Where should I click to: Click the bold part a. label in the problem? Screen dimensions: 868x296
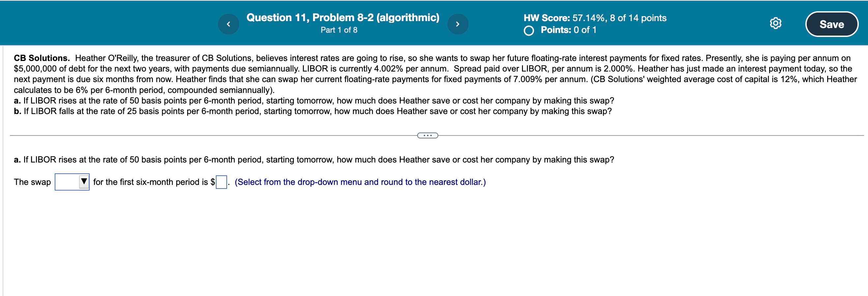[x=17, y=101]
